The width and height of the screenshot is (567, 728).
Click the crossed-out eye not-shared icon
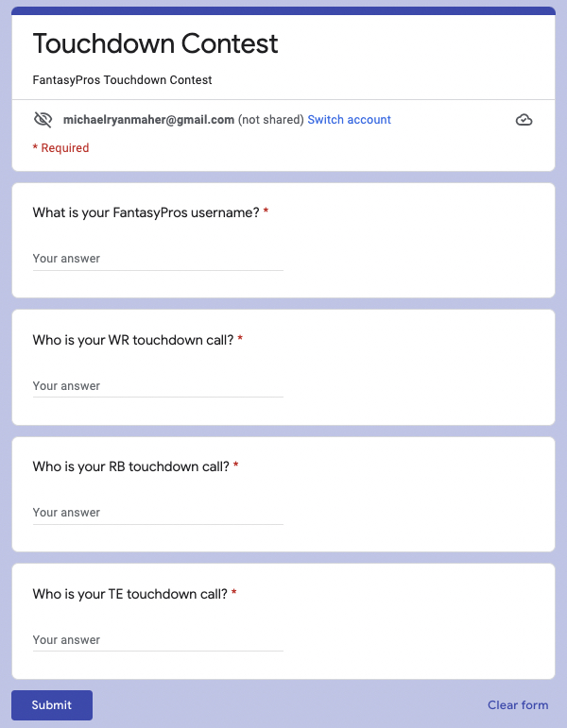pos(43,120)
